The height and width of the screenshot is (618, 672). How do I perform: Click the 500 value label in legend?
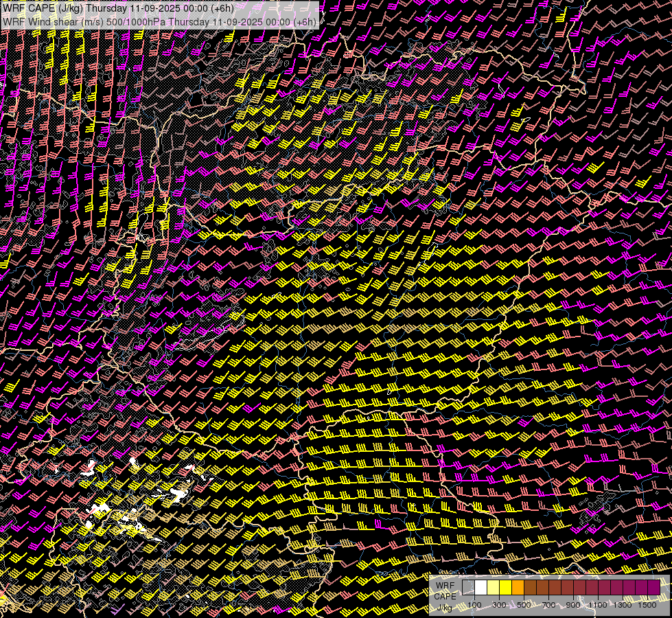point(524,605)
